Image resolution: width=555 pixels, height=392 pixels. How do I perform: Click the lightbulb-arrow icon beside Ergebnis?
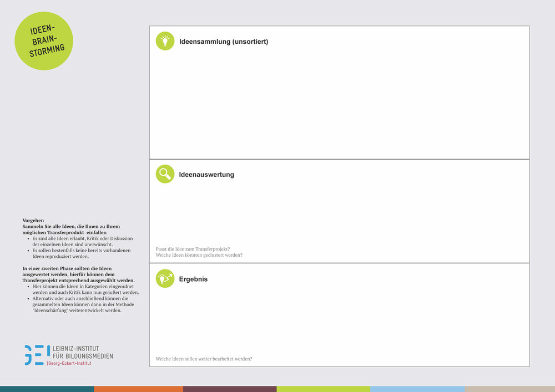[x=165, y=278]
